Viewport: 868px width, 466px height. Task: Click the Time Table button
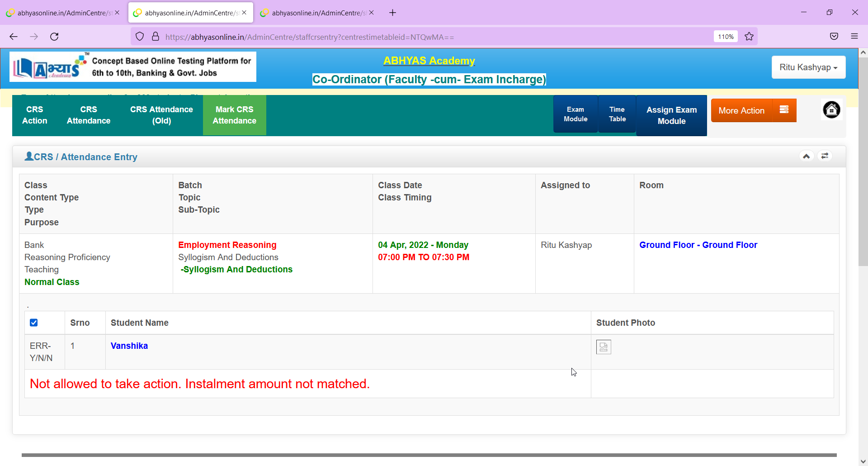coord(617,114)
